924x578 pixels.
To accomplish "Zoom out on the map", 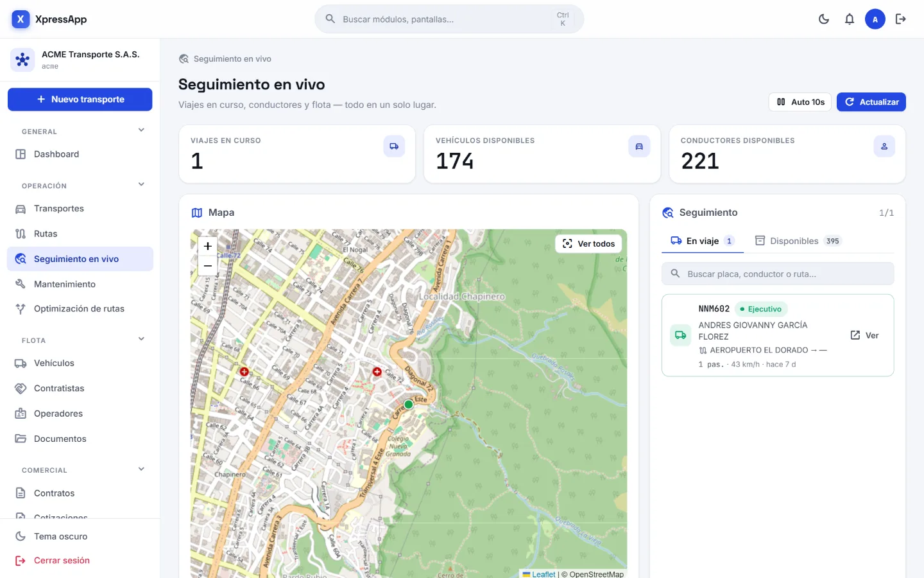I will (x=207, y=266).
